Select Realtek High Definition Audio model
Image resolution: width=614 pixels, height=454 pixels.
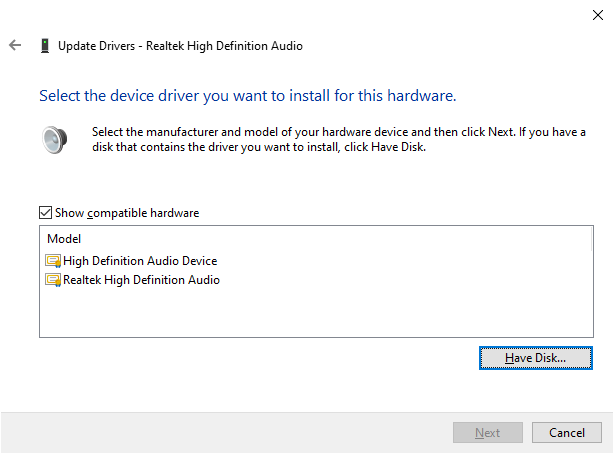pos(141,280)
